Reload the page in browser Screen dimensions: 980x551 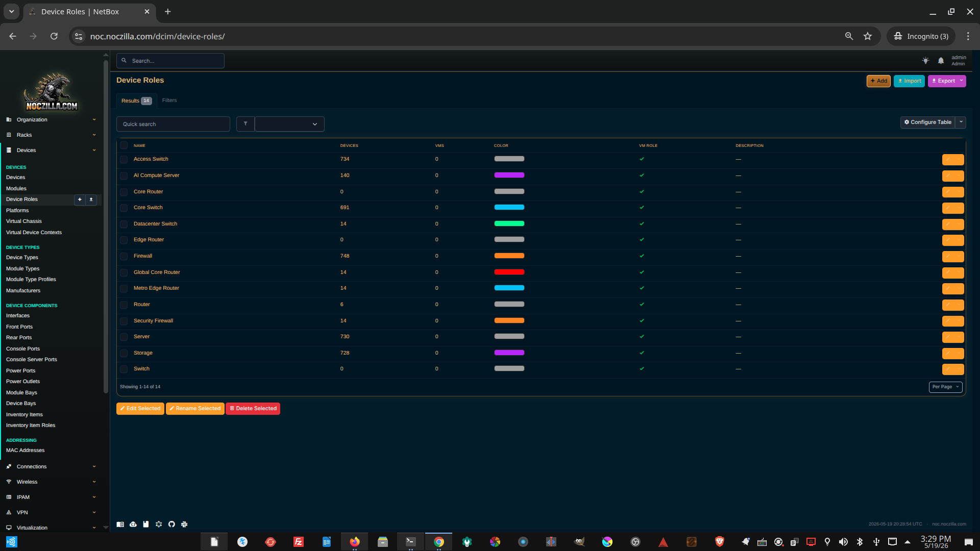click(54, 36)
